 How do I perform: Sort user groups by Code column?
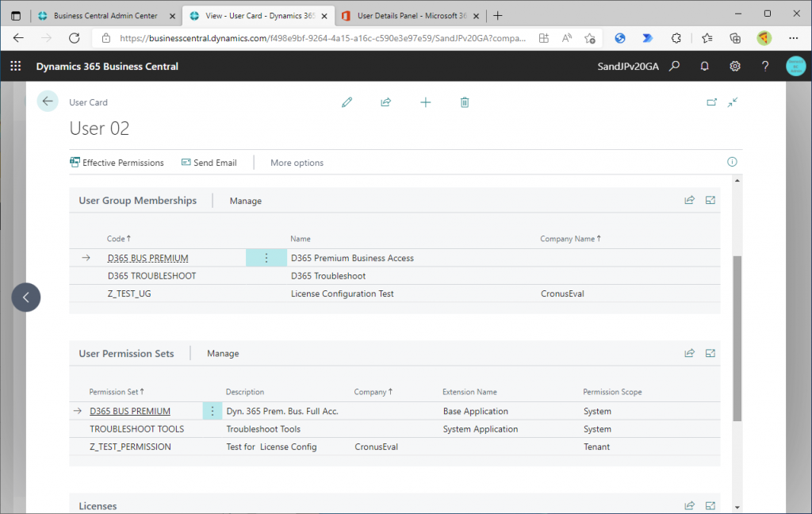point(119,238)
